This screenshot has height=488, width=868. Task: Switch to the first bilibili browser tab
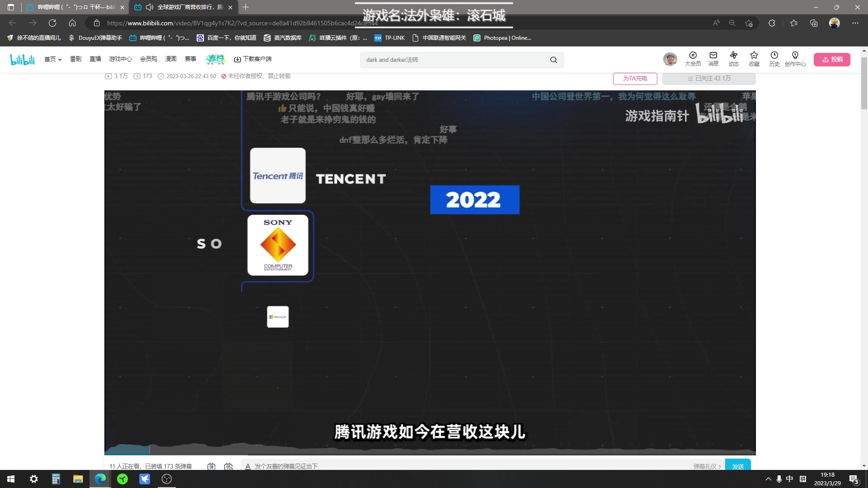(75, 7)
